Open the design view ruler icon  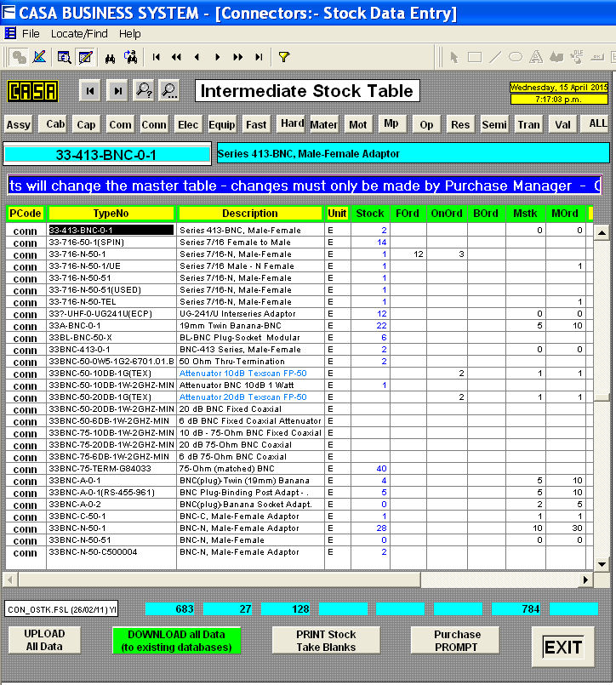tap(39, 57)
